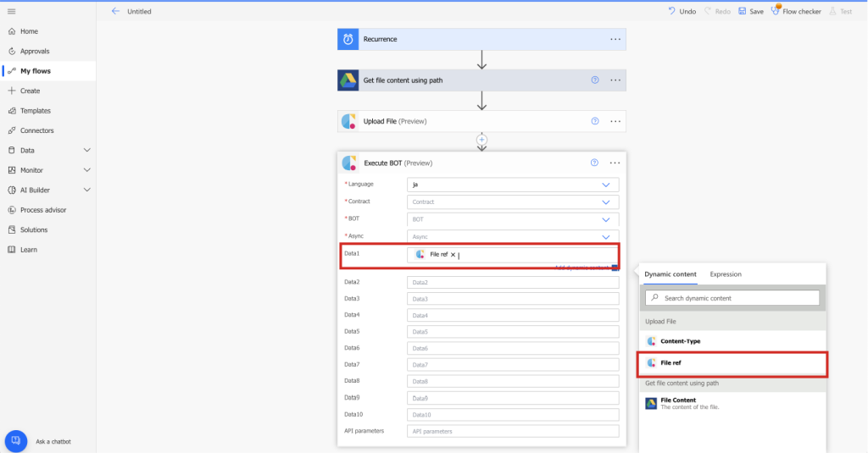Viewport: 868px width, 453px height.
Task: Click the Ask a chatbot icon
Action: click(16, 441)
